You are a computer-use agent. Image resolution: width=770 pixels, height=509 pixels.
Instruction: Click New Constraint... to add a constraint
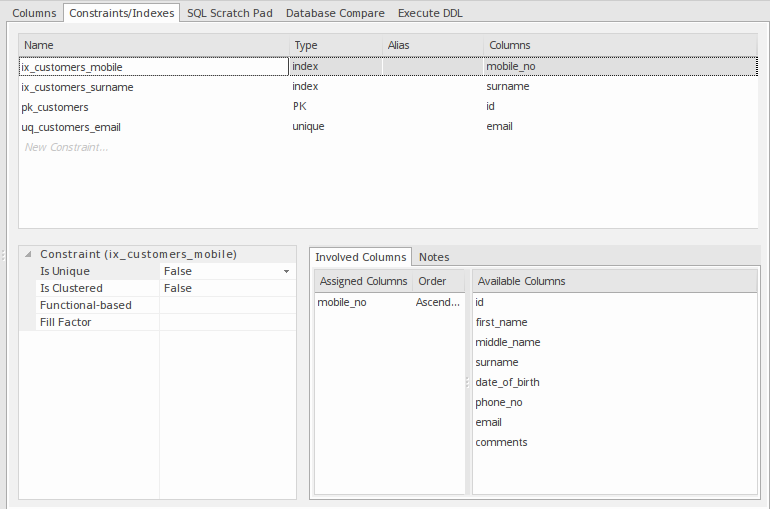pos(66,147)
